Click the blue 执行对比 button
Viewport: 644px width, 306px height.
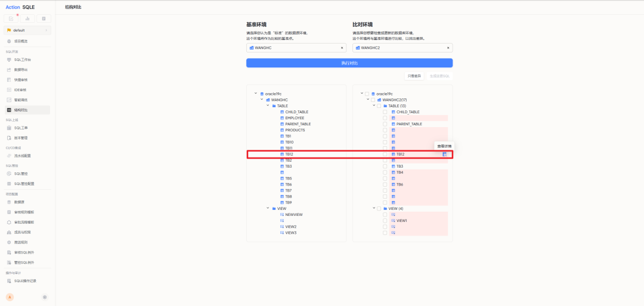pyautogui.click(x=349, y=63)
